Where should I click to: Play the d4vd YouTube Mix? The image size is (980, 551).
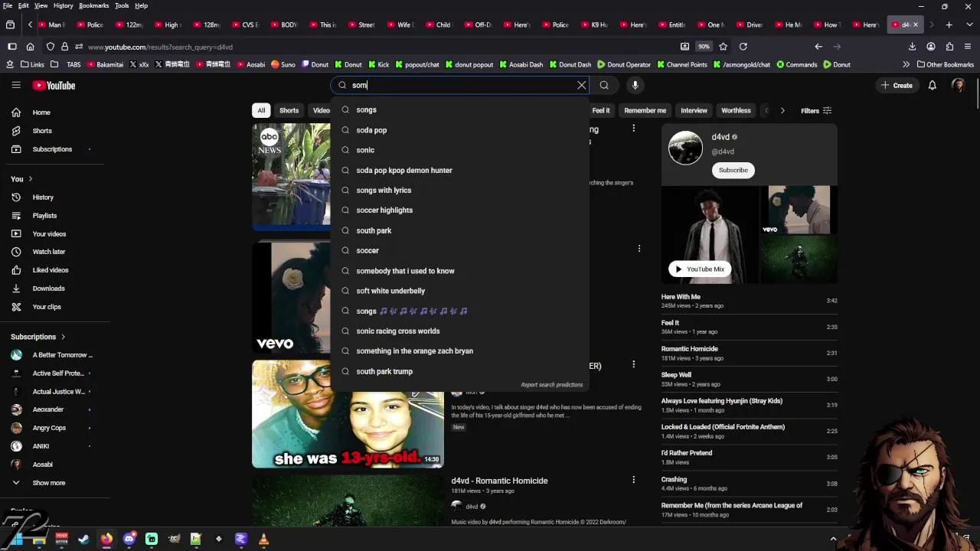coord(699,269)
